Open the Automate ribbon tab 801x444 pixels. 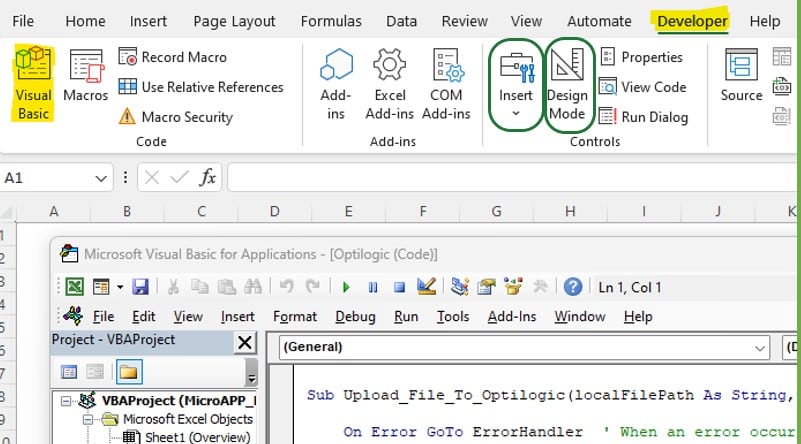click(x=599, y=21)
